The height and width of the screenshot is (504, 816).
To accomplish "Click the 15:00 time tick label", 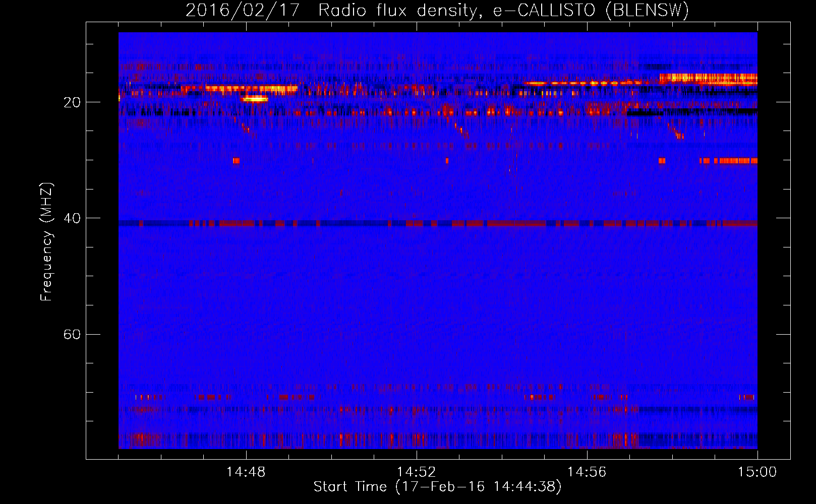I will [757, 472].
